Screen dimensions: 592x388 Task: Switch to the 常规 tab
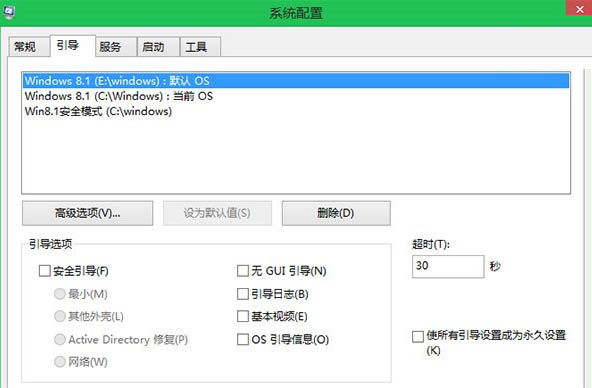click(x=29, y=47)
